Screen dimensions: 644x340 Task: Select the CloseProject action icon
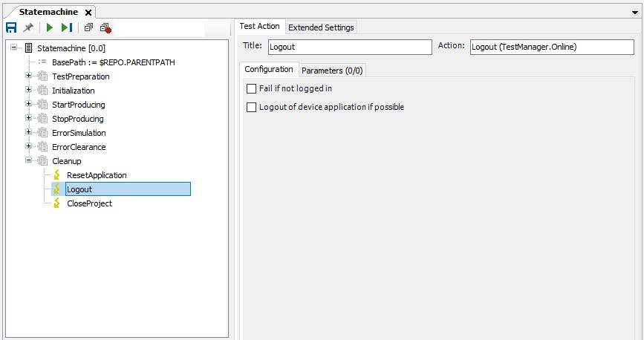(57, 203)
